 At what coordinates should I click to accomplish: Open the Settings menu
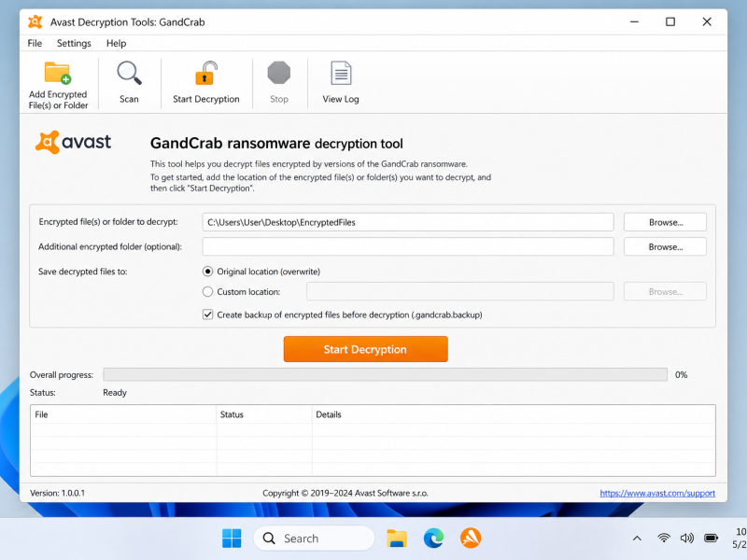pos(74,43)
